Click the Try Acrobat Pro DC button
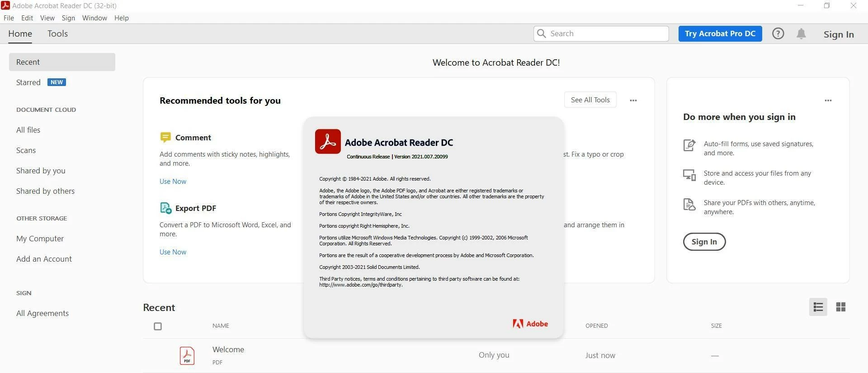The image size is (868, 373). pyautogui.click(x=720, y=33)
